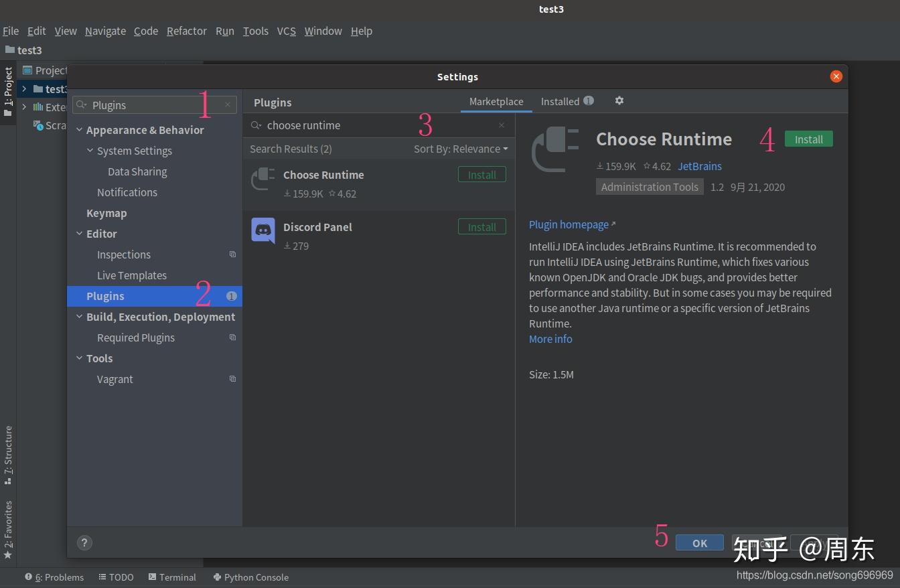Select Live Templates settings item
The width and height of the screenshot is (900, 588).
click(x=132, y=275)
